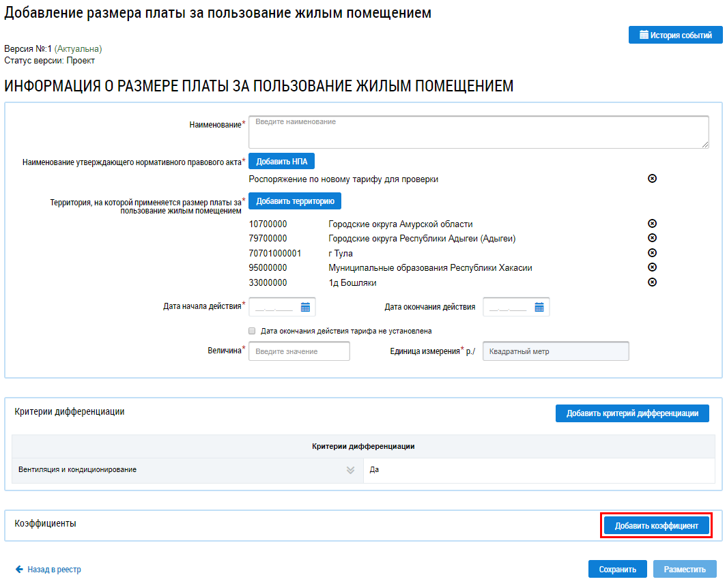
Task: Check 'Дата окончания действия тарифа не установлена'
Action: pos(253,331)
